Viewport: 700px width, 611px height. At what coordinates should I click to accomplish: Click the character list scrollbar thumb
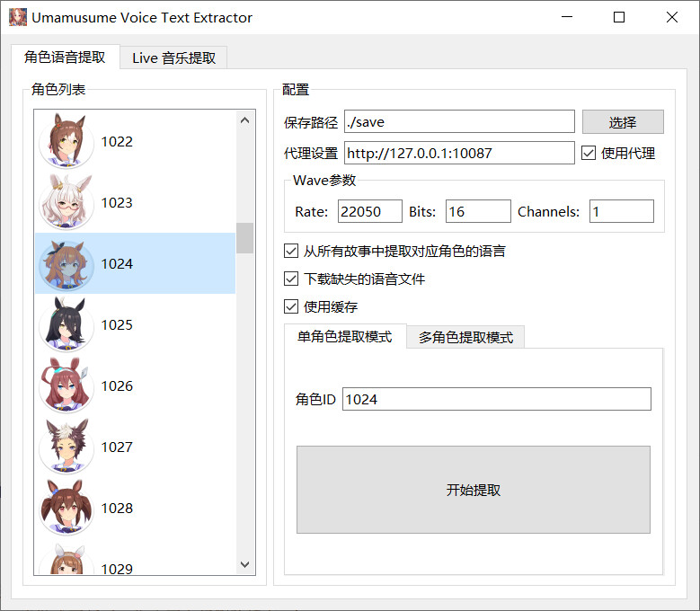244,238
